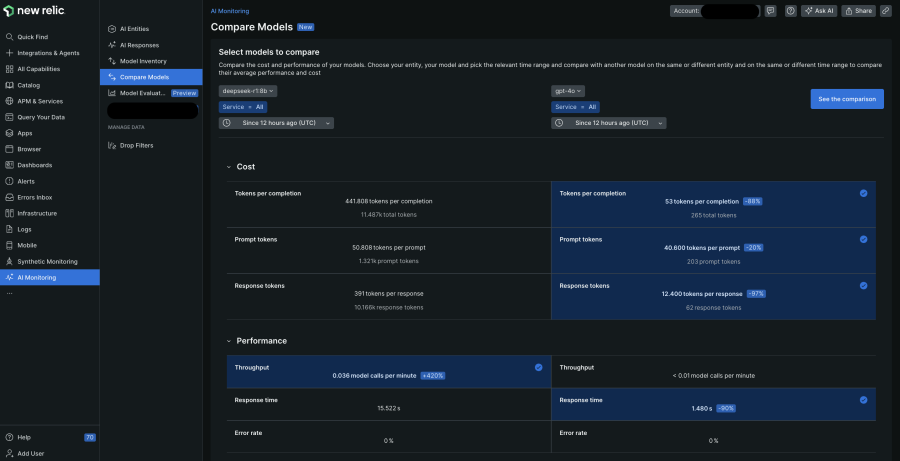This screenshot has width=900, height=461.
Task: Click the question mark help icon in header
Action: (x=790, y=10)
